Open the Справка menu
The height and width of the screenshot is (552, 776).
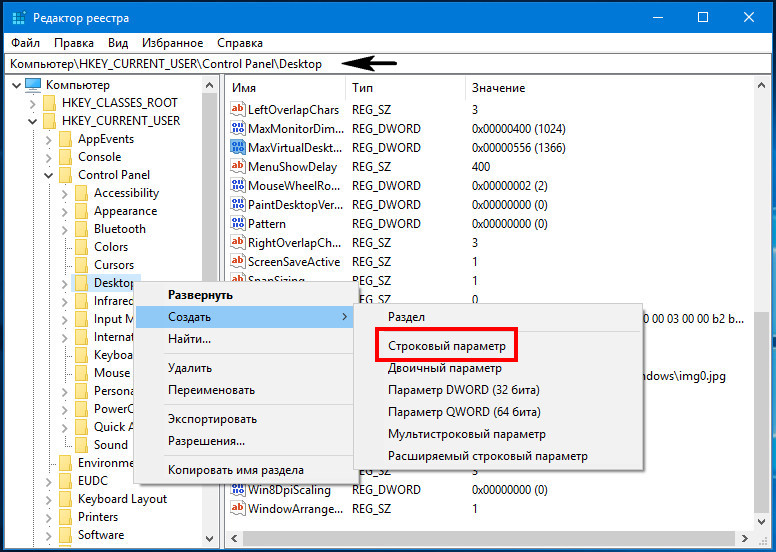pyautogui.click(x=240, y=43)
